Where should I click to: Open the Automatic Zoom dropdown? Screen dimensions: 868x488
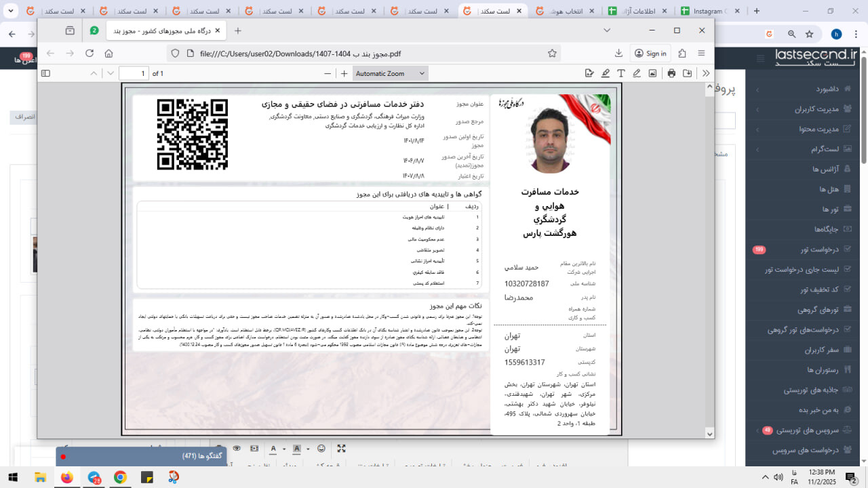point(391,73)
